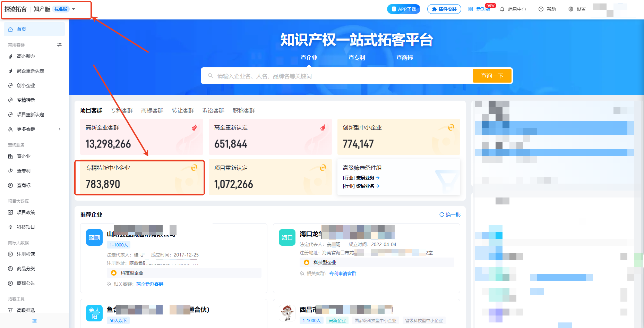This screenshot has height=328, width=644.
Task: Open the 标准版 version dropdown arrow
Action: coord(74,9)
